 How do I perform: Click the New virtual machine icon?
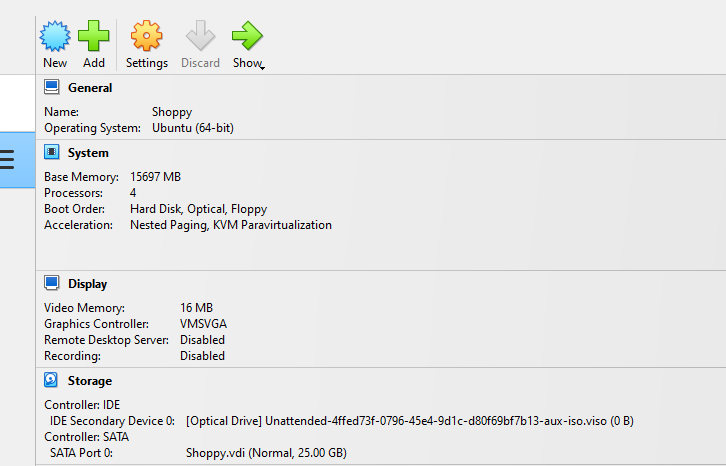click(55, 36)
